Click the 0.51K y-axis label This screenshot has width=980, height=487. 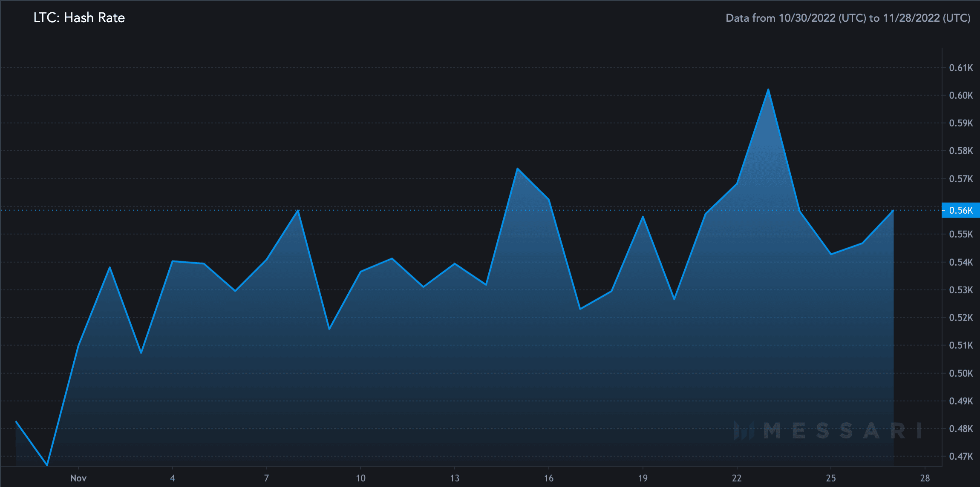tap(961, 345)
